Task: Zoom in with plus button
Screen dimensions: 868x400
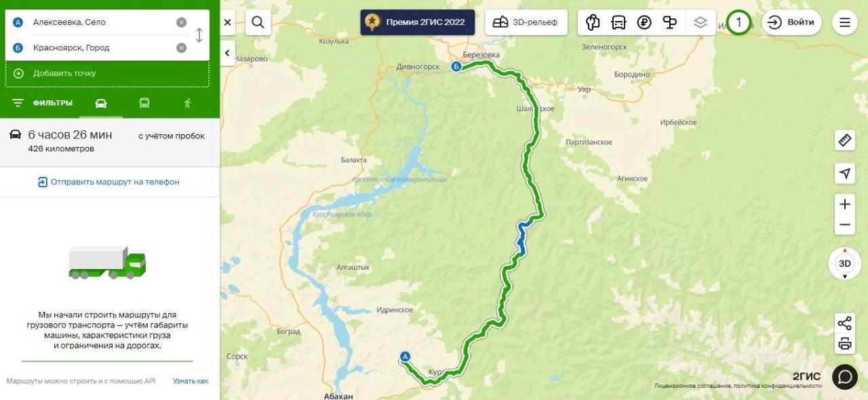Action: point(844,204)
